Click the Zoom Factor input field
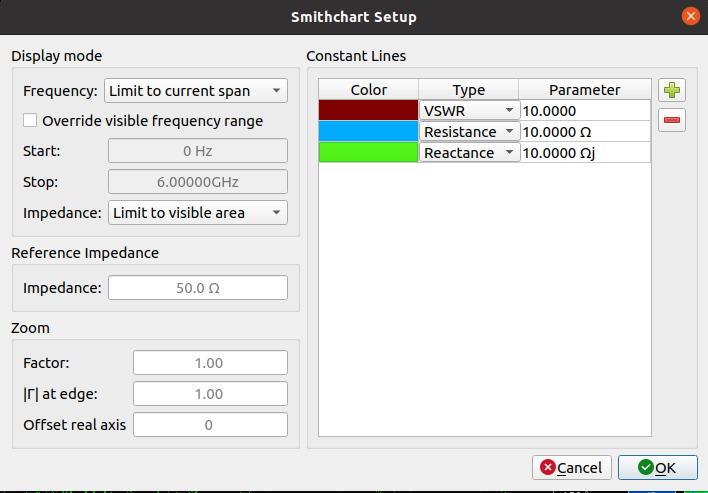 click(210, 363)
